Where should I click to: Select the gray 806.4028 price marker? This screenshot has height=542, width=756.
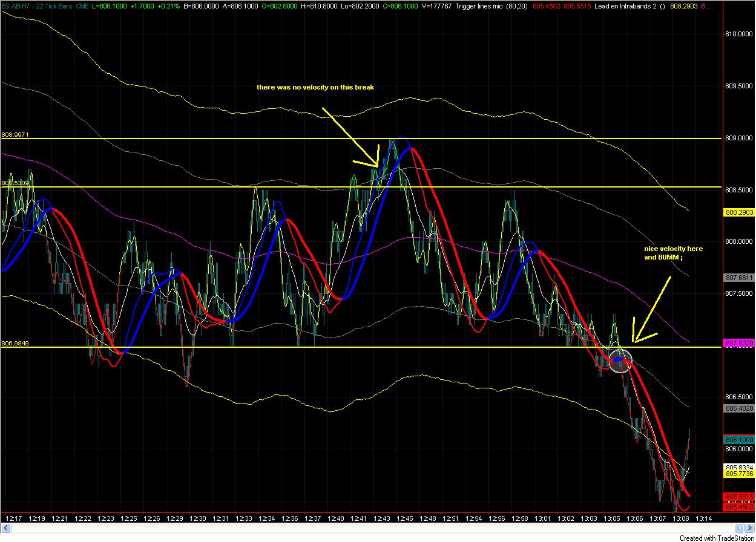(x=738, y=408)
